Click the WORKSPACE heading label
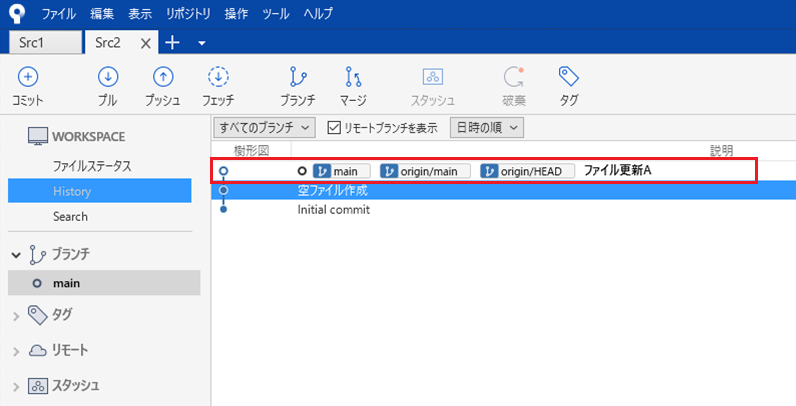The image size is (796, 406). [88, 137]
